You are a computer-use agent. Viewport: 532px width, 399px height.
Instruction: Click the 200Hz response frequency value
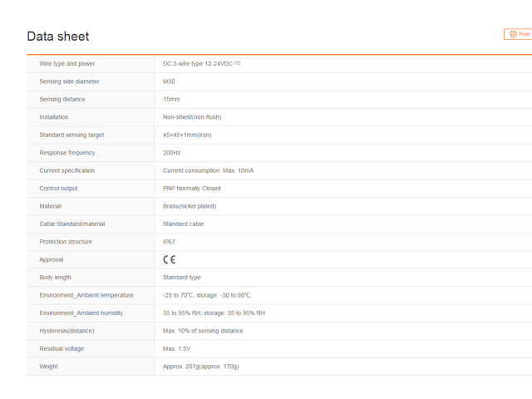tap(171, 153)
